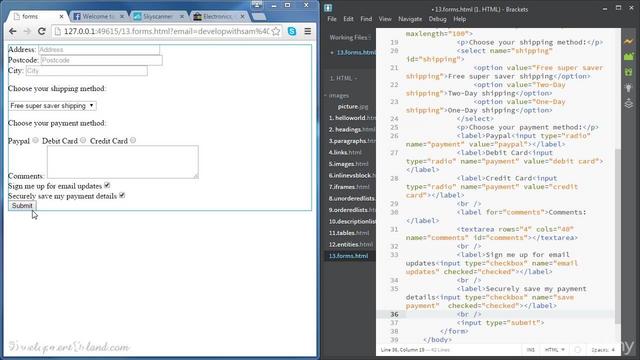Screen dimensions: 640x360
Task: Open HTML language dropdown in status bar
Action: click(x=554, y=350)
